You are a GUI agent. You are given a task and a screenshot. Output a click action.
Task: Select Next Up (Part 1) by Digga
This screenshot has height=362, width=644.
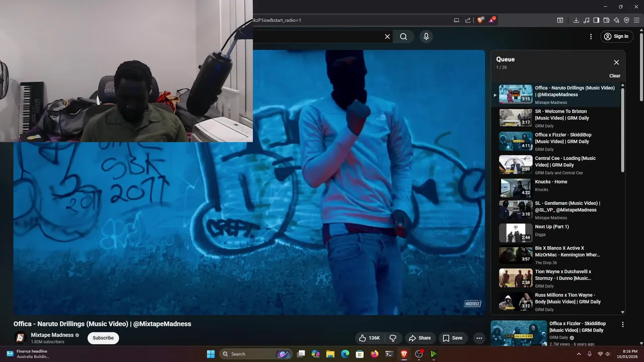click(x=555, y=232)
